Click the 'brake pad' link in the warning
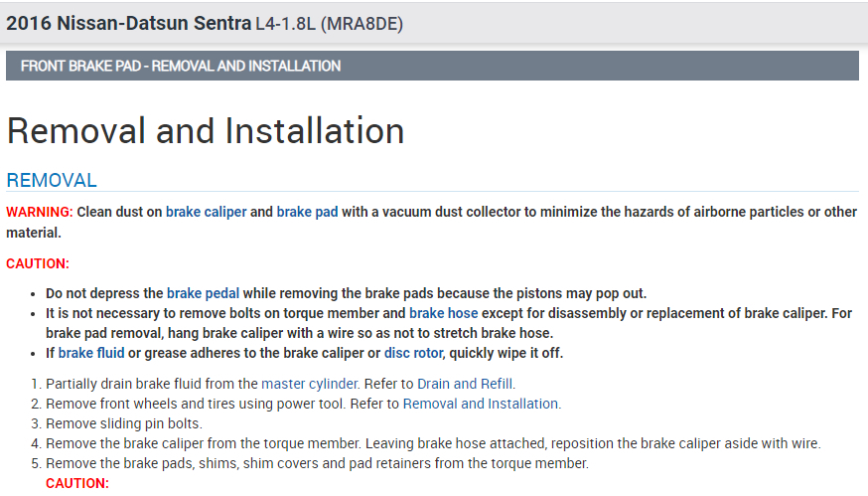Image resolution: width=868 pixels, height=496 pixels. (307, 212)
